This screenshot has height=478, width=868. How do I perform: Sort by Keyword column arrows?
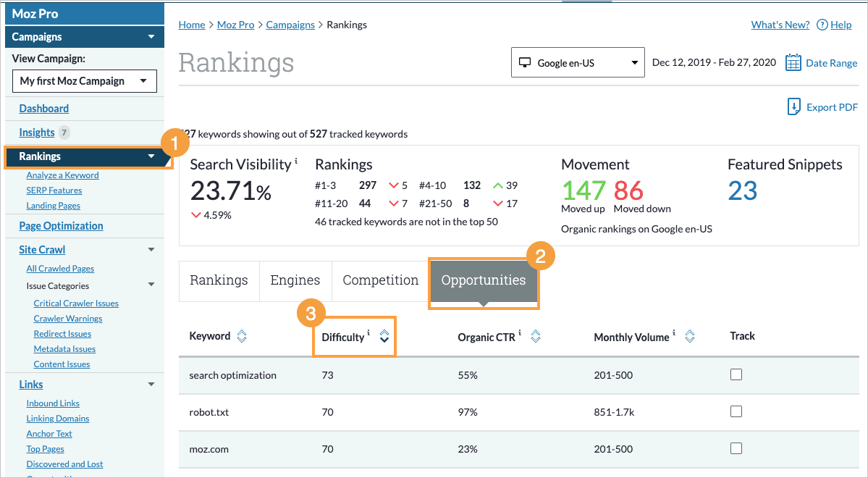pos(242,336)
